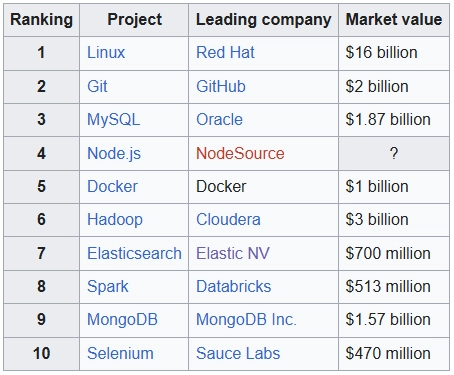Follow the Sauce Labs company link
Screen dimensions: 454x375
pos(238,354)
